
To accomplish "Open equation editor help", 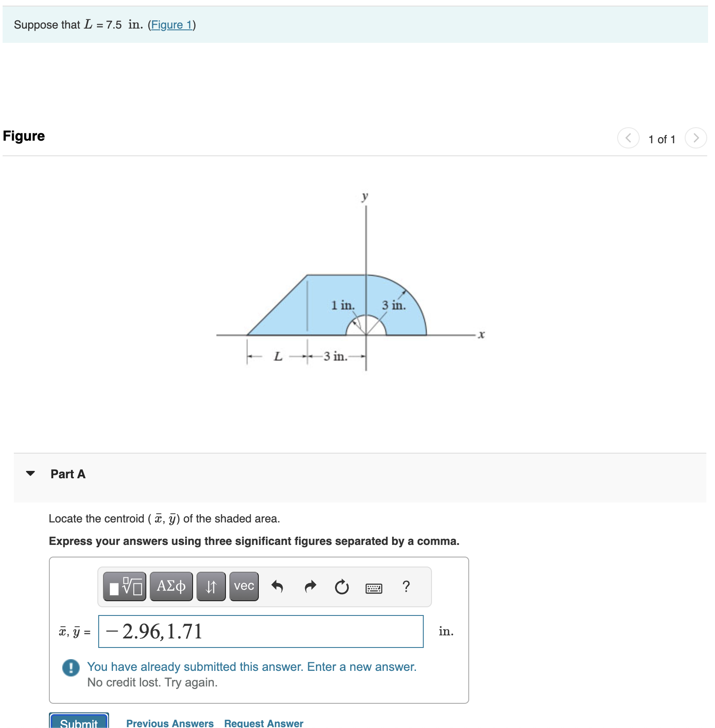I will coord(406,587).
